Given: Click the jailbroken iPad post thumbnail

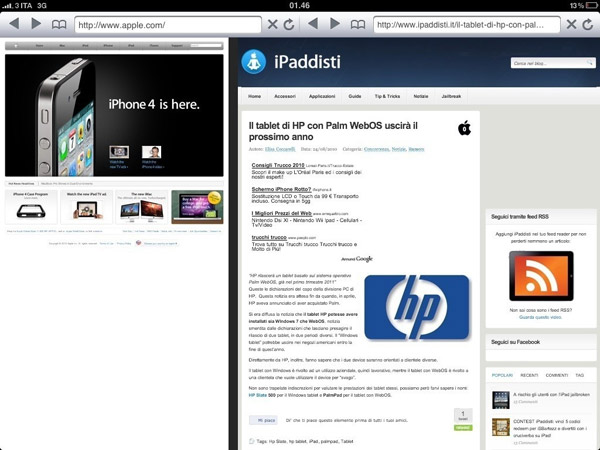Looking at the screenshot, I should (x=501, y=400).
